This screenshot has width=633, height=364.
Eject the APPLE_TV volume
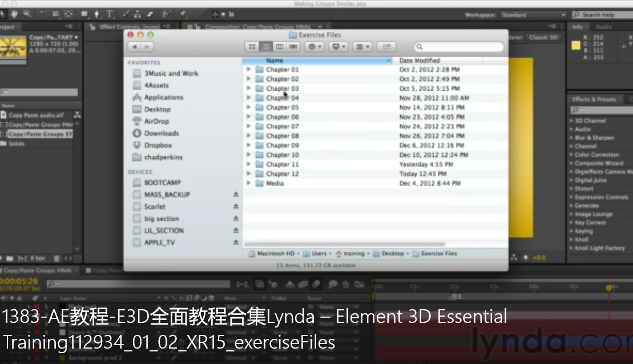coord(236,242)
